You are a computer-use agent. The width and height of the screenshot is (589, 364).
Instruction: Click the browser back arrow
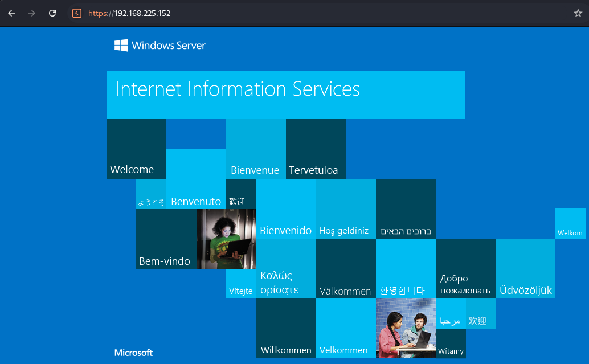(x=11, y=13)
